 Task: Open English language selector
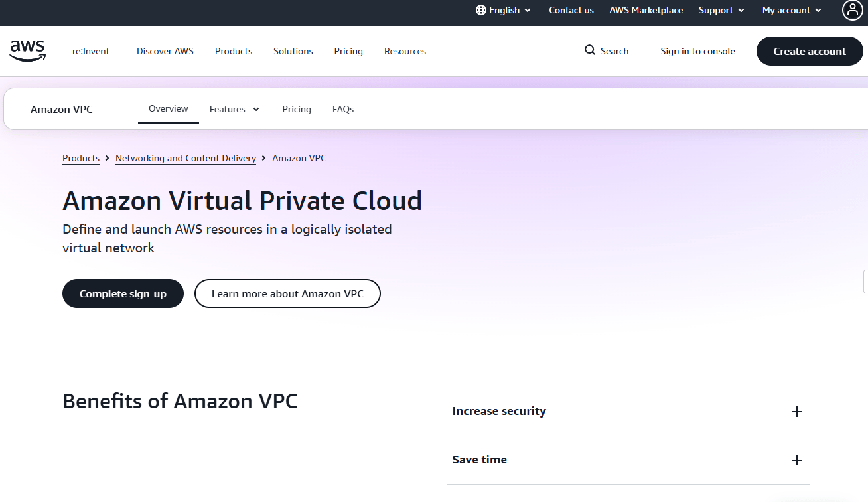[x=504, y=10]
